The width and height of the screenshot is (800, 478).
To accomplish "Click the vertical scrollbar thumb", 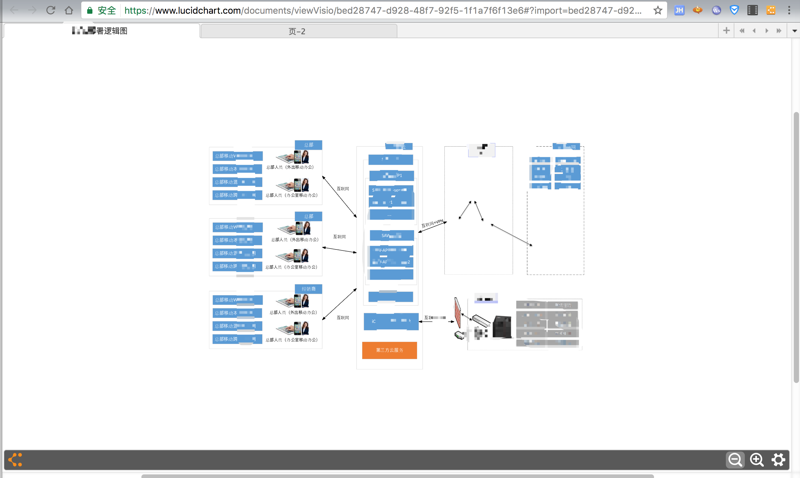I will 796,247.
